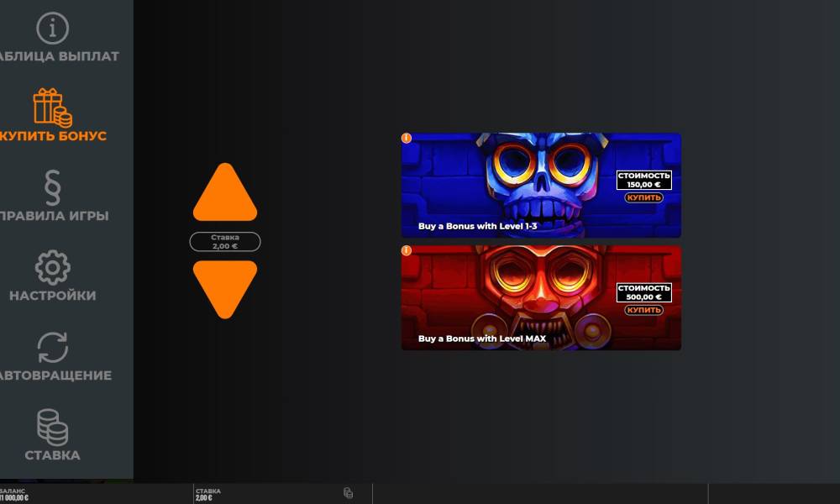Open the СТАВКА menu label in sidebar
Screen dimensions: 840x504
(x=52, y=455)
